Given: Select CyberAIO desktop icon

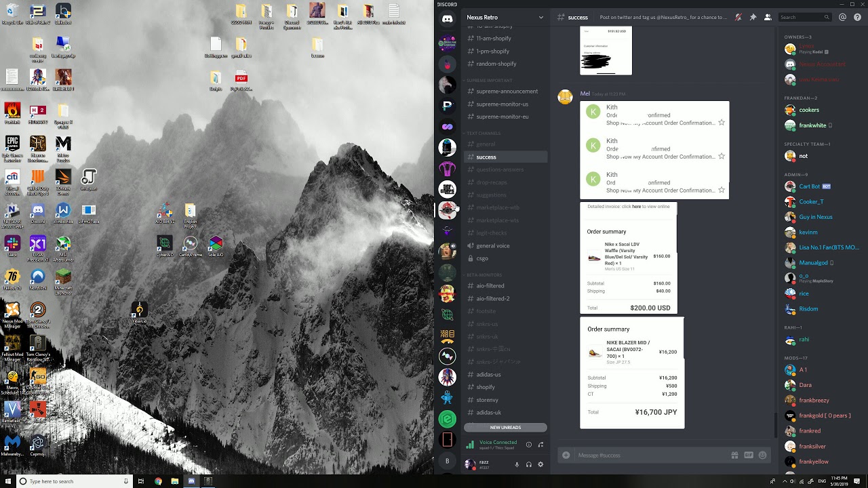Looking at the screenshot, I should (165, 247).
